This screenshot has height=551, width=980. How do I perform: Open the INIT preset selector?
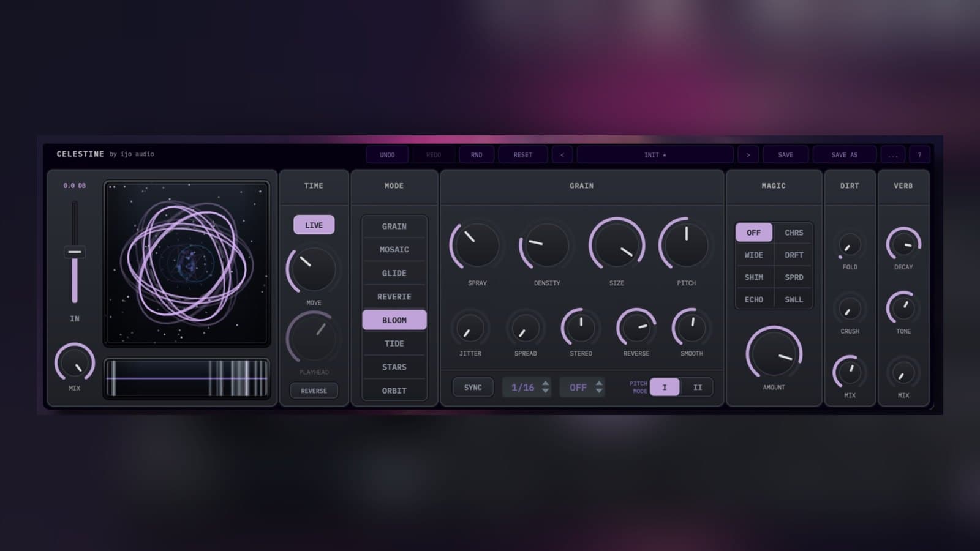655,155
